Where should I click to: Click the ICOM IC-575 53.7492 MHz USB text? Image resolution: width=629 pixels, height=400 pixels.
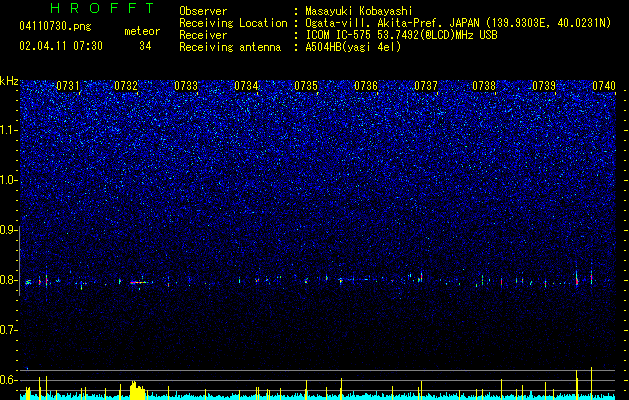pyautogui.click(x=401, y=35)
